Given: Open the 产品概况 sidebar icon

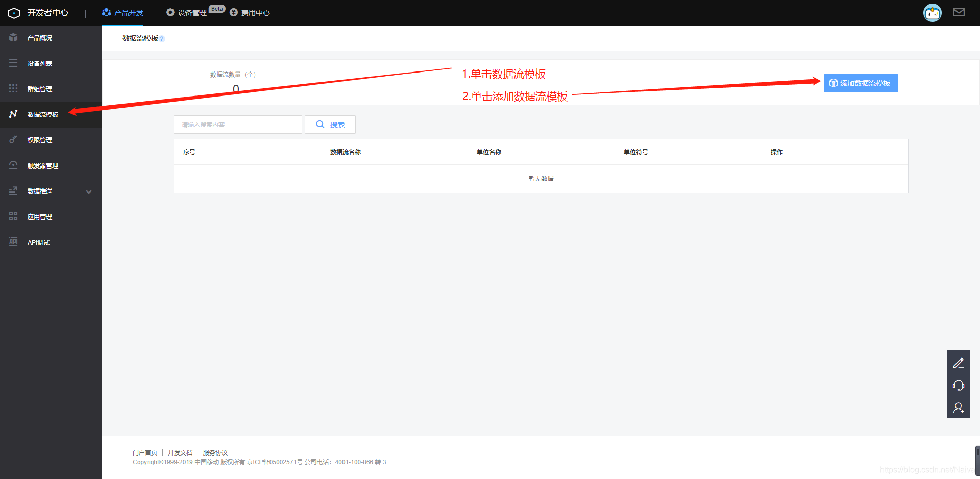Looking at the screenshot, I should point(13,37).
